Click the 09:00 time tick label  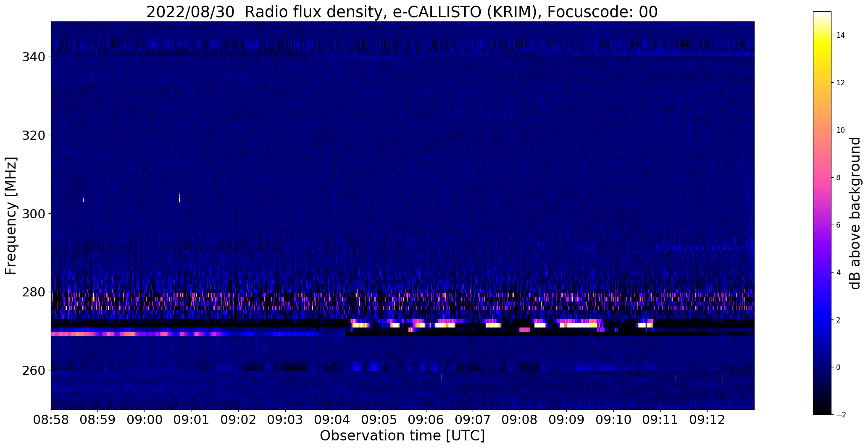(145, 420)
